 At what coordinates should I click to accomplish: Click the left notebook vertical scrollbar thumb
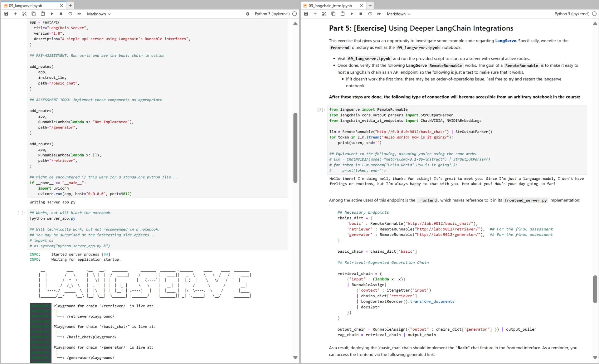coord(295,148)
